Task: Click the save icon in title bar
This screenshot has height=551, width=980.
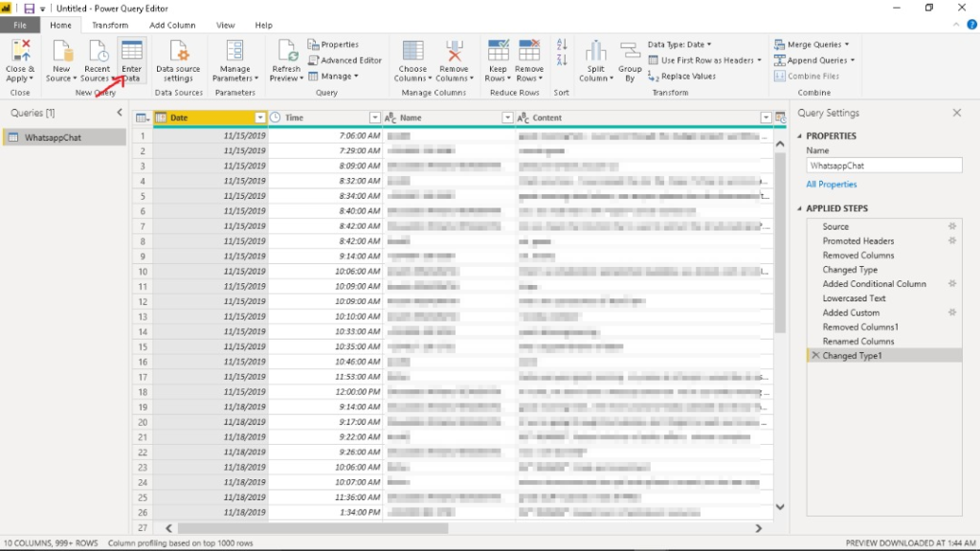Action: 29,8
